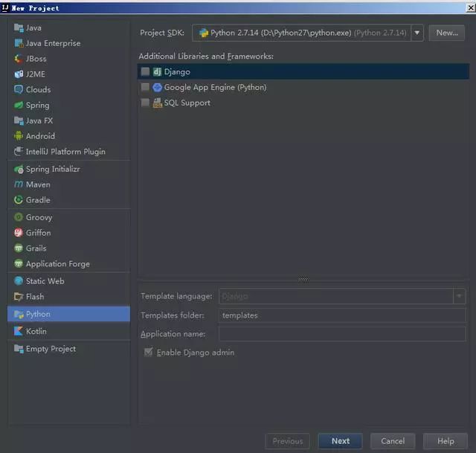Select the Django row label

(177, 72)
